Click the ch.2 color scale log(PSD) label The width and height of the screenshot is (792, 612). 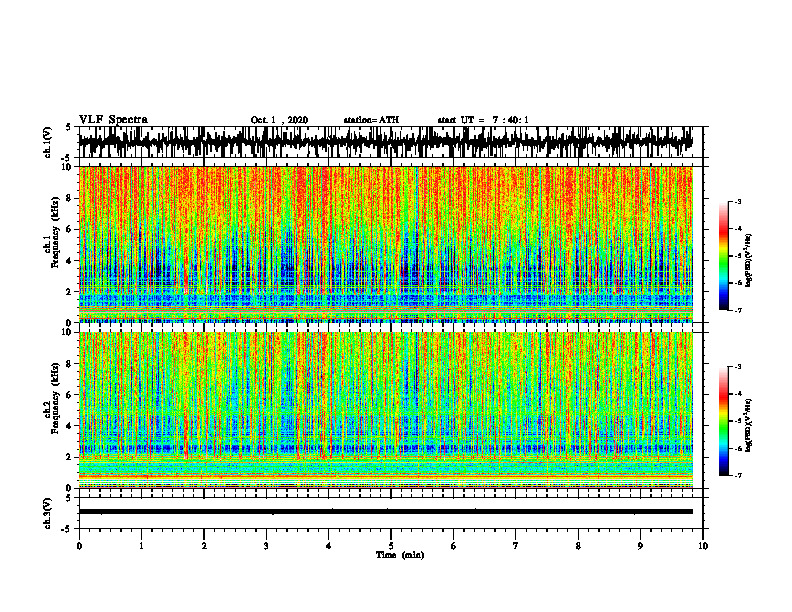[x=749, y=425]
